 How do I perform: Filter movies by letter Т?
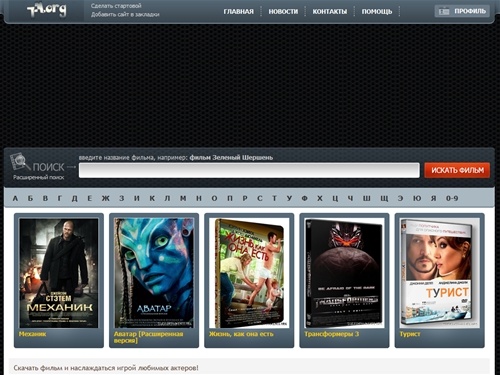[274, 198]
